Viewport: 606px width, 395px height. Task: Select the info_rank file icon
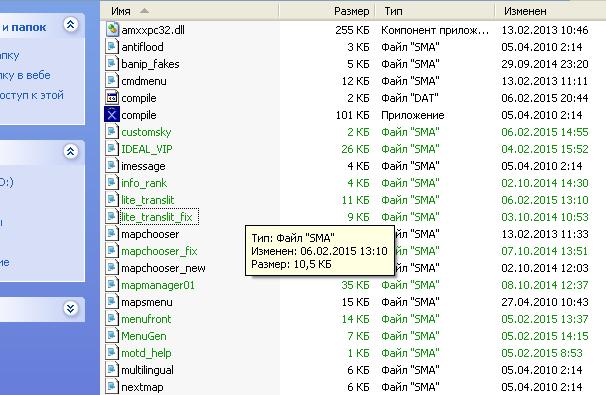click(x=112, y=183)
